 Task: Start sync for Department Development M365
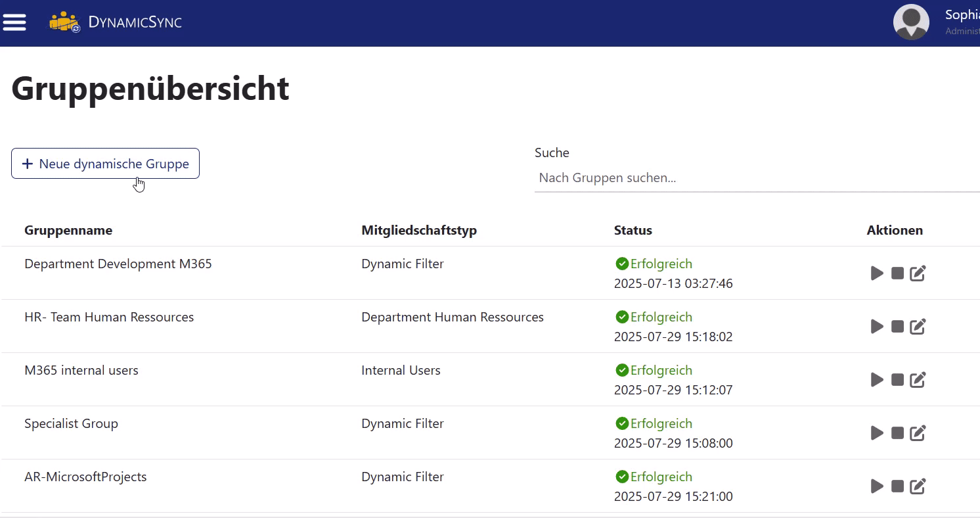[877, 273]
